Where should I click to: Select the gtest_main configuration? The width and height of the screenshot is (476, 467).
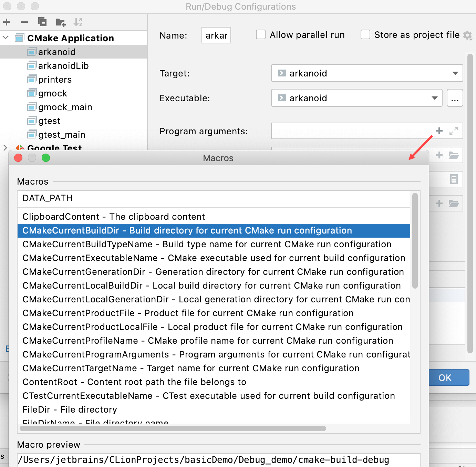tap(62, 134)
